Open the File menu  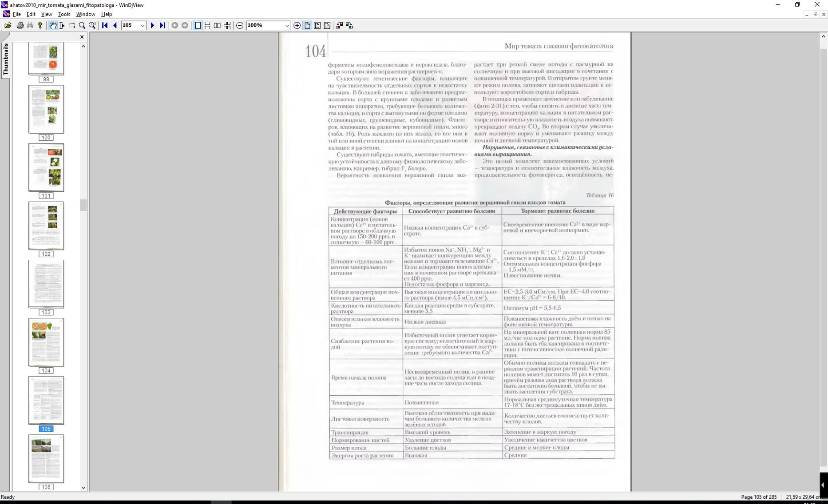17,14
